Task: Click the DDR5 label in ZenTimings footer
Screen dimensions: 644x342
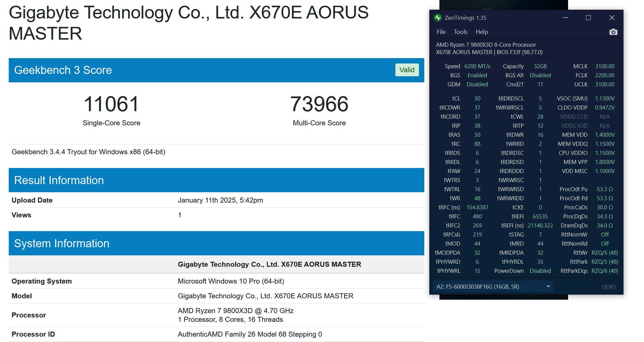Action: point(609,287)
